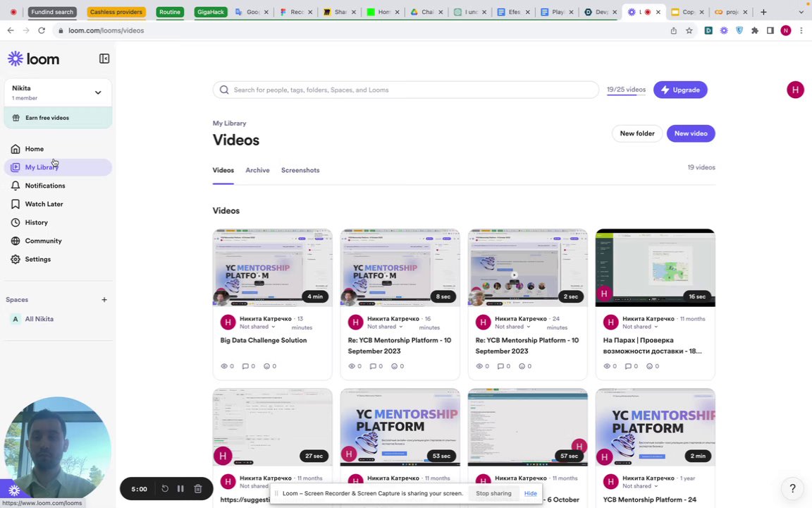The height and width of the screenshot is (508, 812).
Task: Switch to the Screenshots tab
Action: coord(300,170)
